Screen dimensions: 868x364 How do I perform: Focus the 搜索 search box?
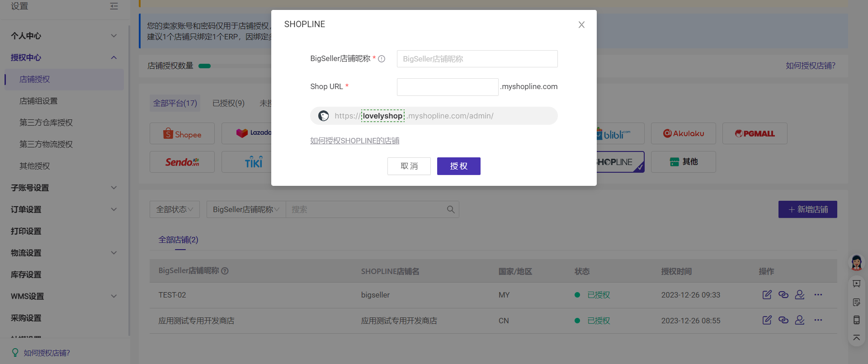click(366, 209)
